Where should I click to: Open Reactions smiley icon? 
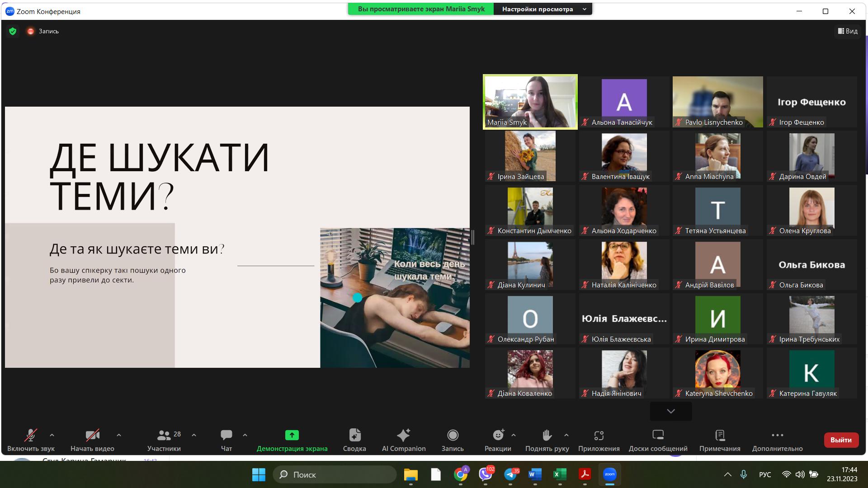(x=498, y=435)
